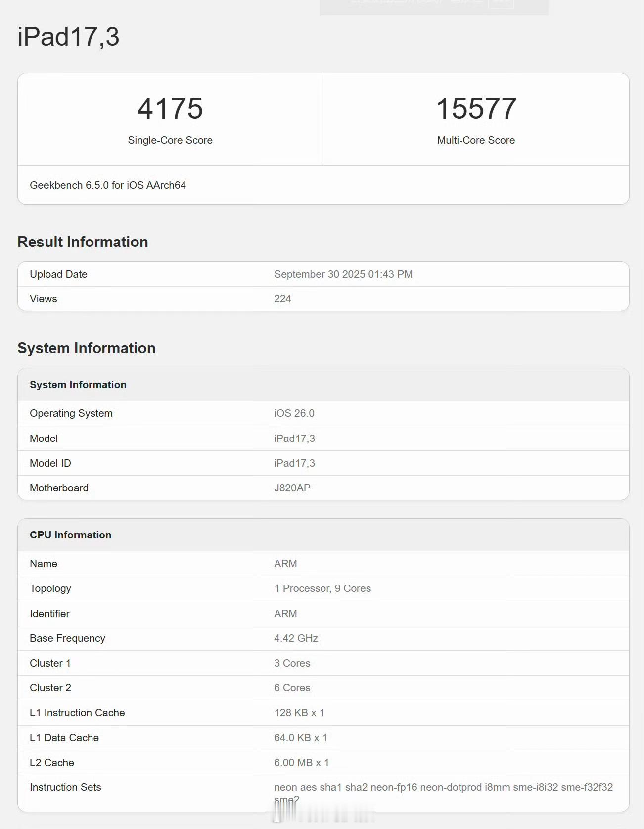644x829 pixels.
Task: Click the iPad17,3 page title
Action: (68, 37)
